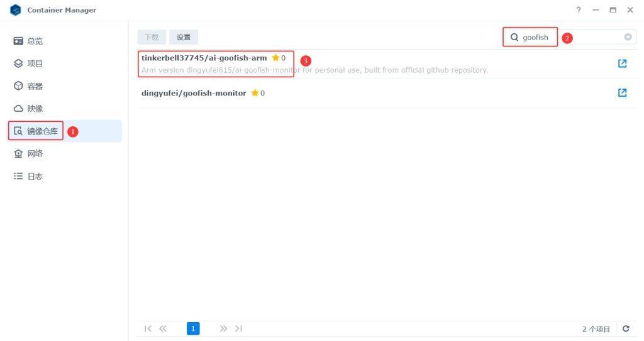Click the help question mark icon
The height and width of the screenshot is (341, 644).
579,10
